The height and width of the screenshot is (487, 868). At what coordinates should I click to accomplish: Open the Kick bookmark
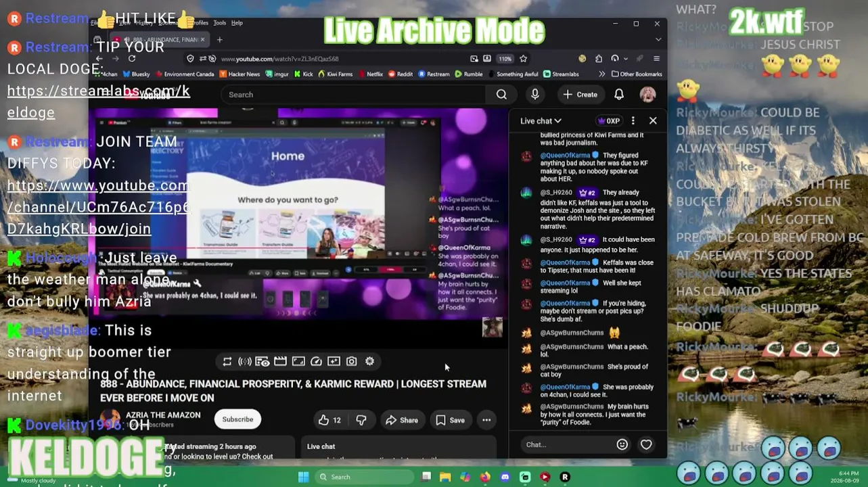(x=303, y=74)
